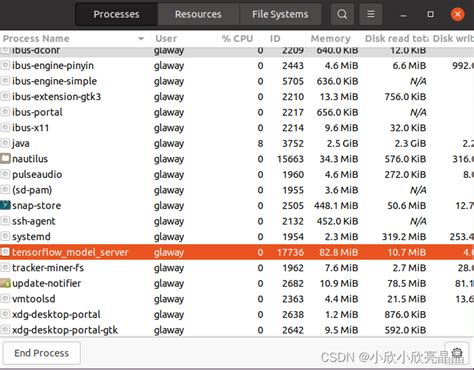Click the java process icon
The image size is (474, 370).
tap(5, 143)
